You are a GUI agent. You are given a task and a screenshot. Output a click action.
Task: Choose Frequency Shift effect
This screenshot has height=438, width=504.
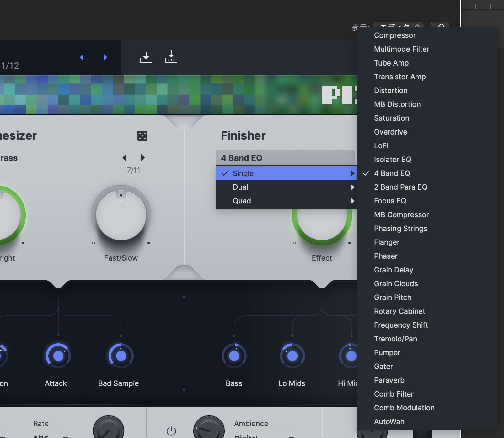tap(428, 325)
